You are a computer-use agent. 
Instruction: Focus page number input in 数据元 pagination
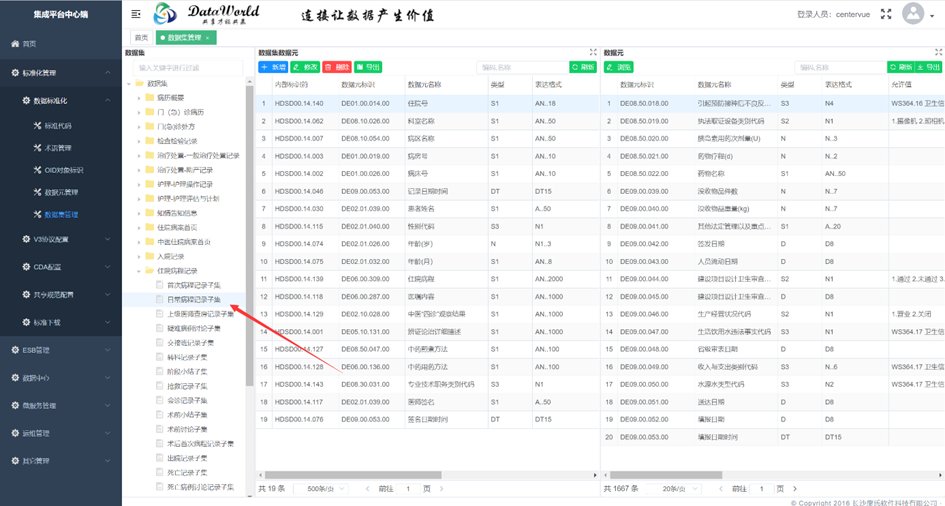[762, 489]
